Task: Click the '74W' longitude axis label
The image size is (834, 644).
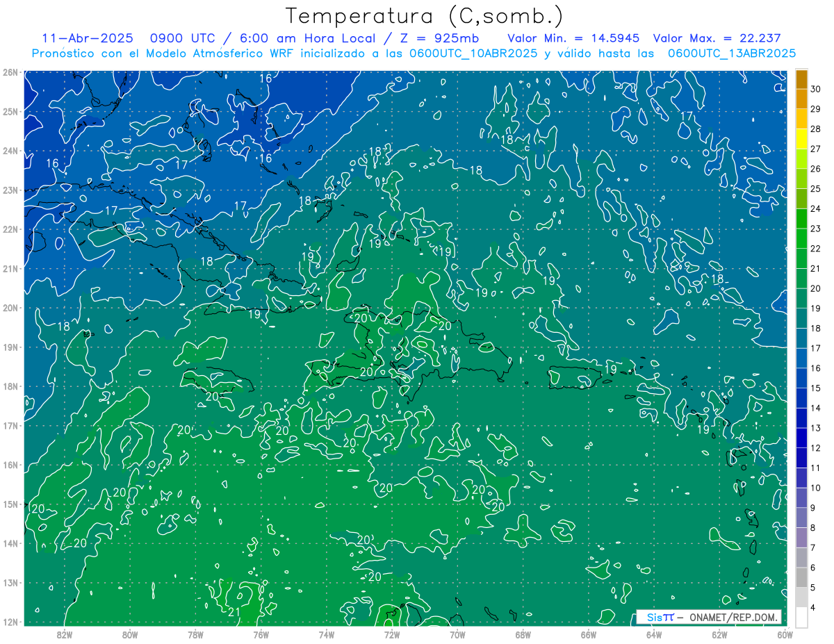Action: point(327,635)
